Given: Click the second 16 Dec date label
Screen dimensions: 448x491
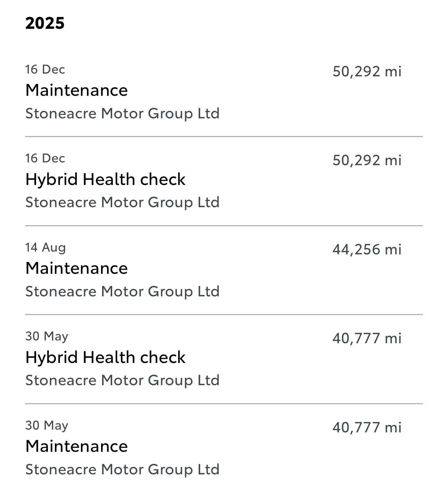Looking at the screenshot, I should 45,158.
